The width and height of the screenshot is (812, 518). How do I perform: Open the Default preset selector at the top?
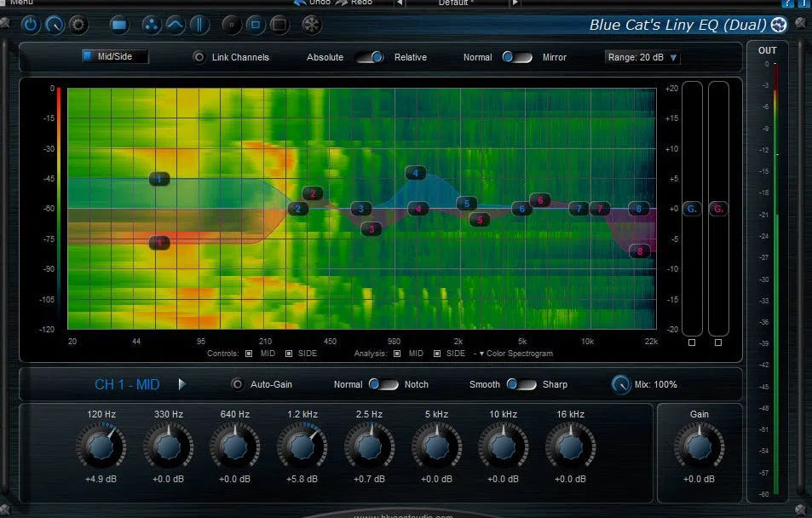pyautogui.click(x=456, y=3)
